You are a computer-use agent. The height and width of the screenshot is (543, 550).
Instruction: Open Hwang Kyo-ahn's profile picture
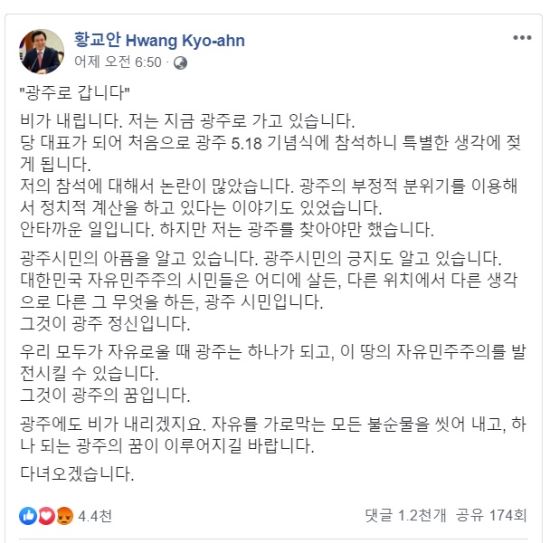point(42,52)
